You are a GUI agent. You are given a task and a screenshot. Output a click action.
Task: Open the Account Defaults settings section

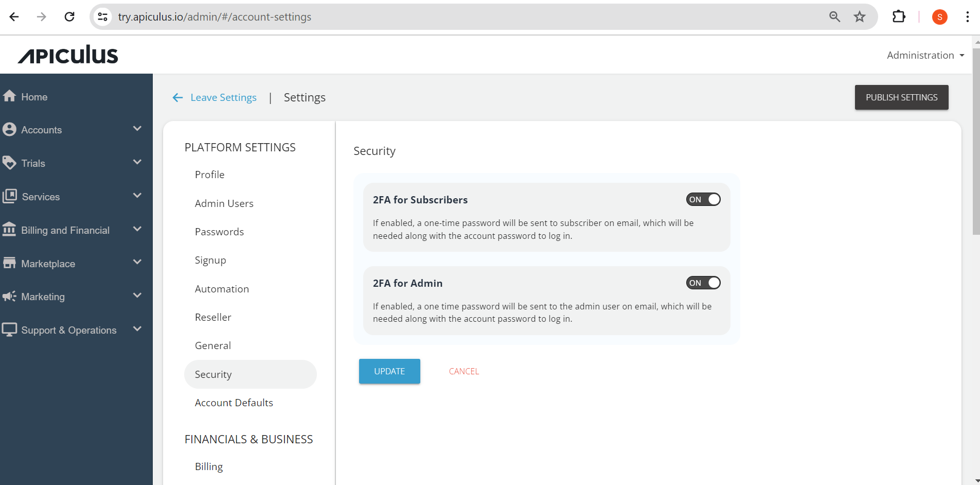[234, 403]
